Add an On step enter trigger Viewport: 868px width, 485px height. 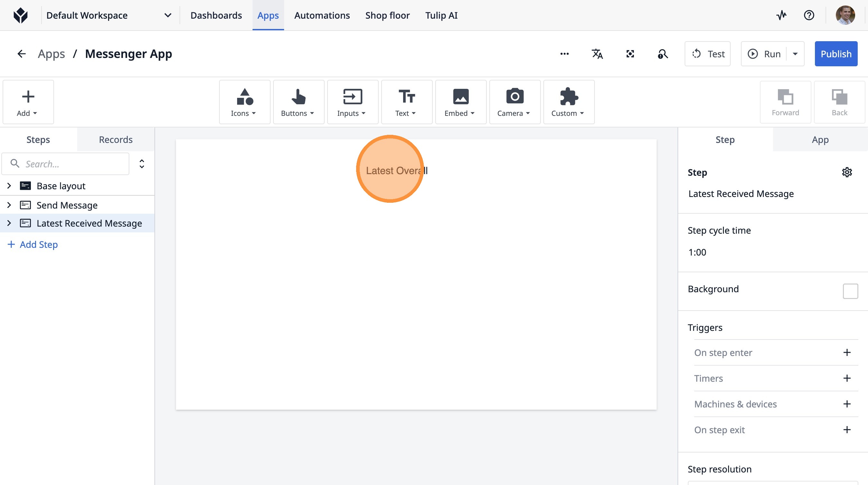pos(846,352)
